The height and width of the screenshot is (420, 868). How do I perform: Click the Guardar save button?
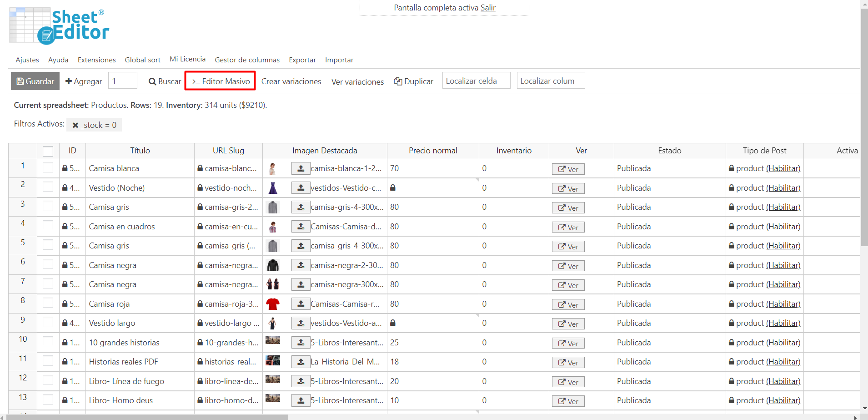pyautogui.click(x=35, y=81)
